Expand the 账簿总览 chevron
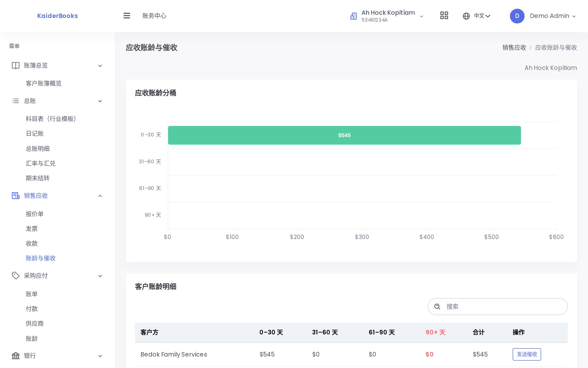The image size is (588, 368). (100, 66)
